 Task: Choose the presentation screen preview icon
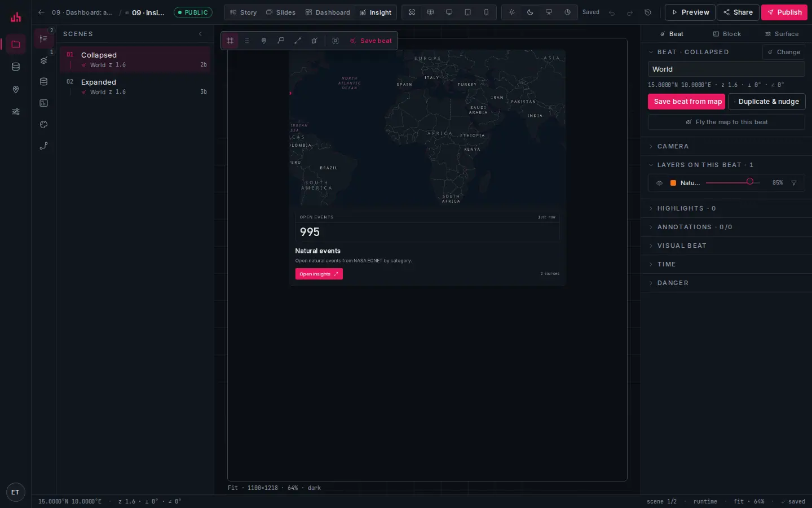430,12
